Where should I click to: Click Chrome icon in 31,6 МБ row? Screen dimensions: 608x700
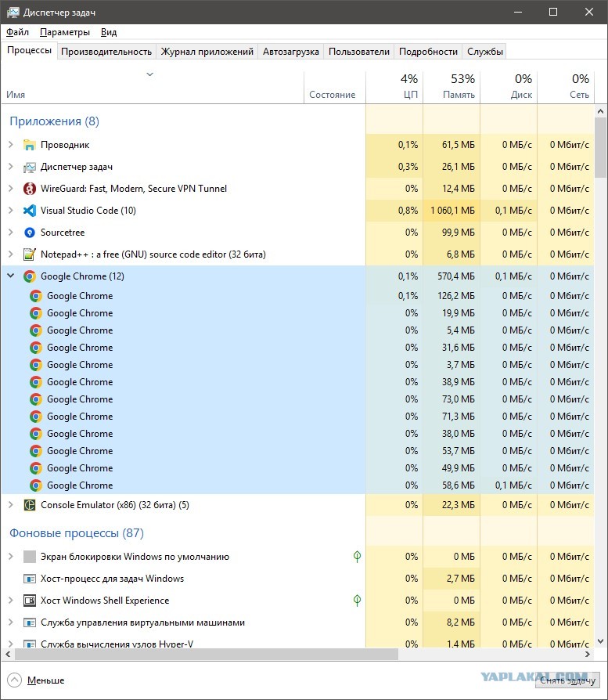[x=36, y=348]
